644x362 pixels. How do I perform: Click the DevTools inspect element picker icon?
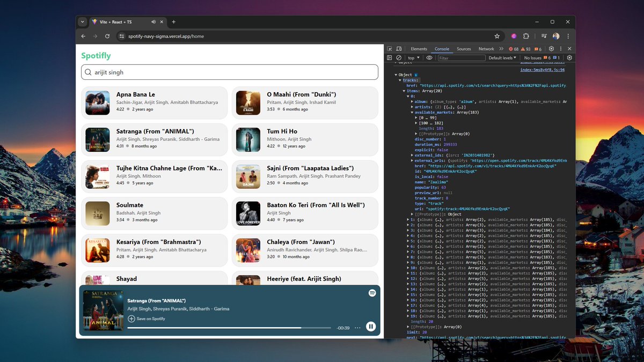[x=390, y=49]
